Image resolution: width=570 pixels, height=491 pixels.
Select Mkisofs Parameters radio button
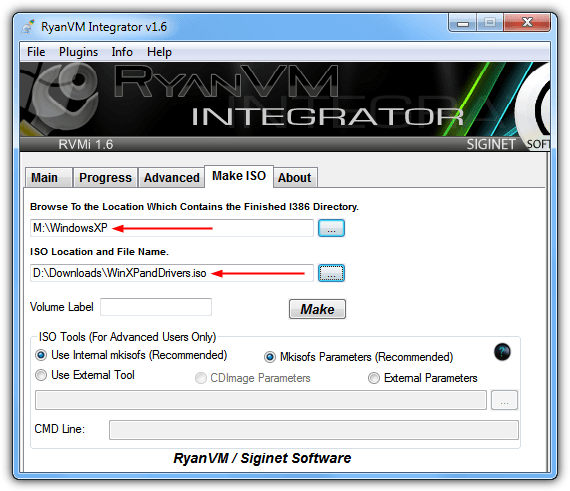pyautogui.click(x=358, y=357)
